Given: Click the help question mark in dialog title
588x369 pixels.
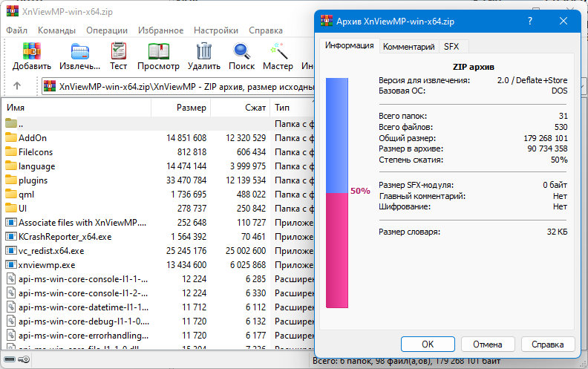Looking at the screenshot, I should [530, 21].
